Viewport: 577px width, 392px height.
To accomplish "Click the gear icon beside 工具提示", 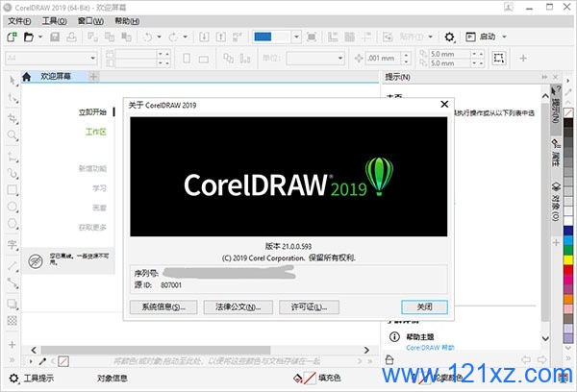I will 13,378.
